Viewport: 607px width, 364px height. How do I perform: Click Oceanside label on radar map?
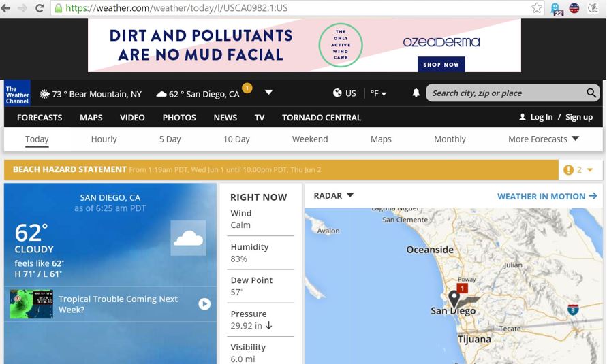(430, 250)
